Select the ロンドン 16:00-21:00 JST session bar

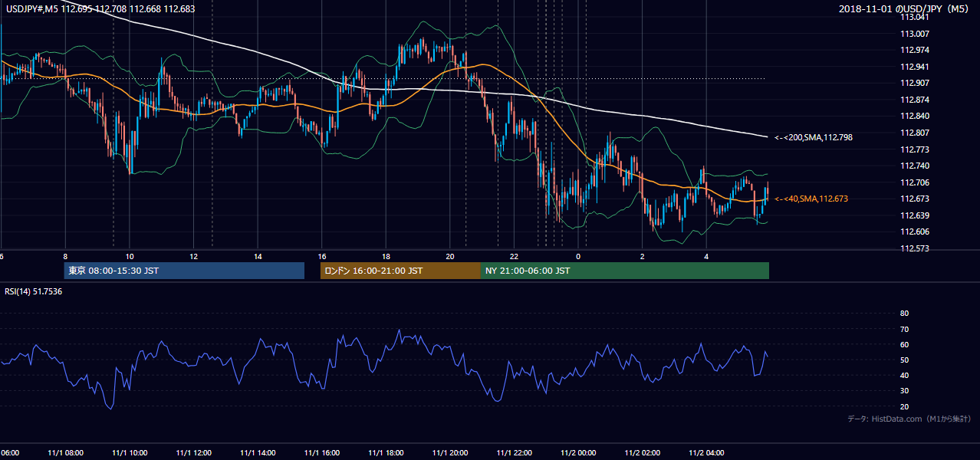400,271
